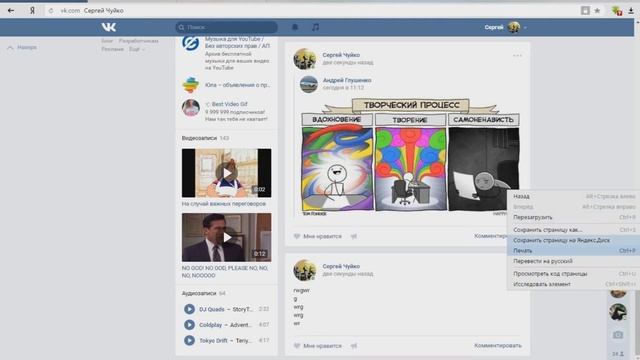The image size is (640, 360).
Task: Like the second post Мне нравится
Action: pyautogui.click(x=318, y=345)
